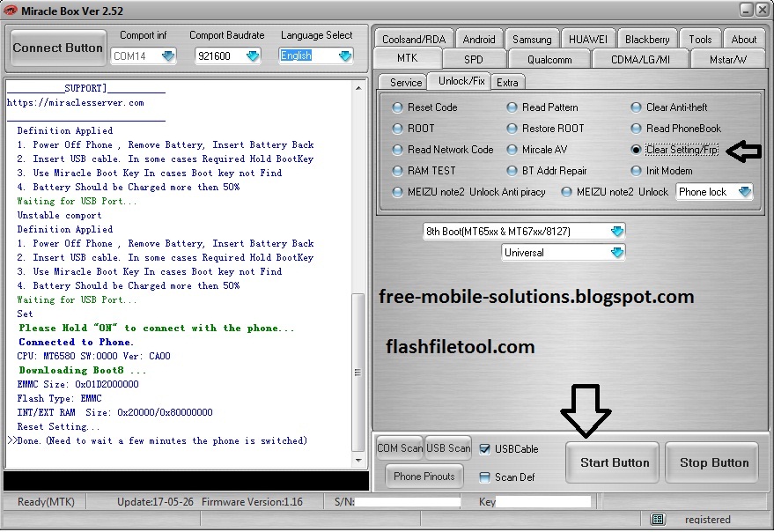
Task: Click the log scrollbar down arrow
Action: [358, 461]
